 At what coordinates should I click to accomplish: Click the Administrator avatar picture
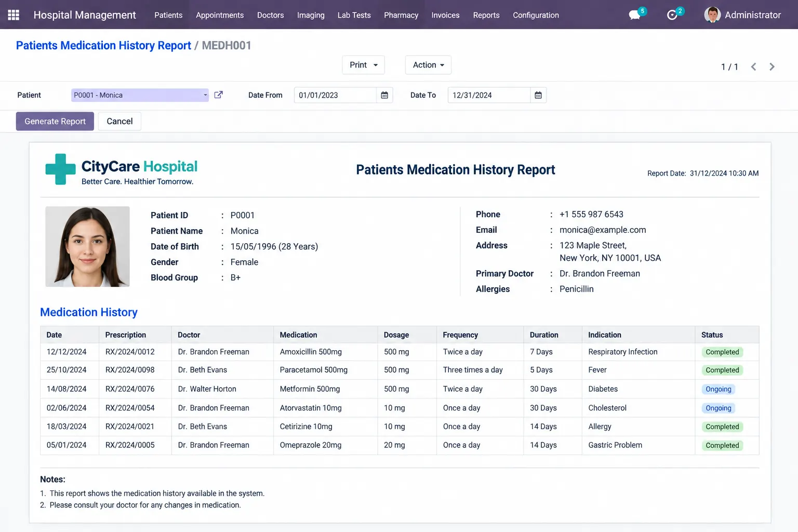pos(712,15)
